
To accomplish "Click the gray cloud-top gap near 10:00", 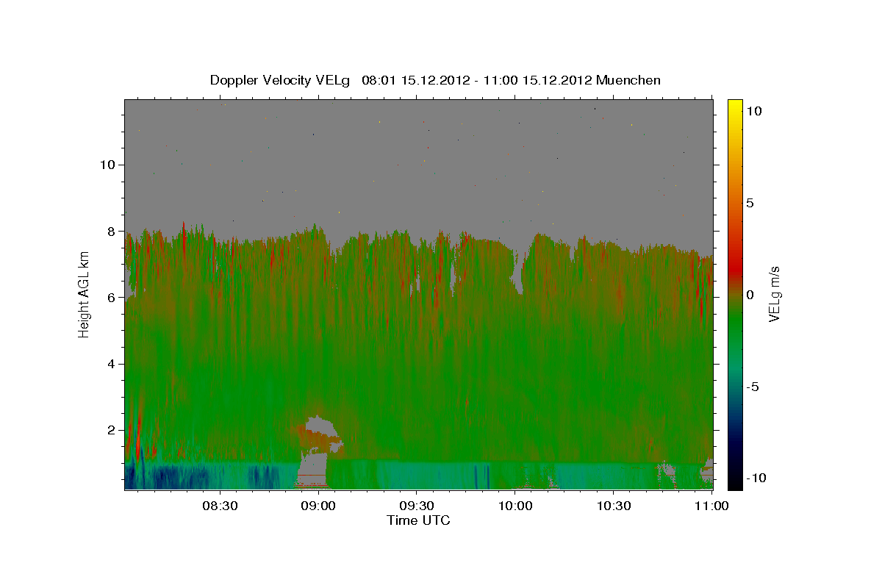I will (519, 272).
